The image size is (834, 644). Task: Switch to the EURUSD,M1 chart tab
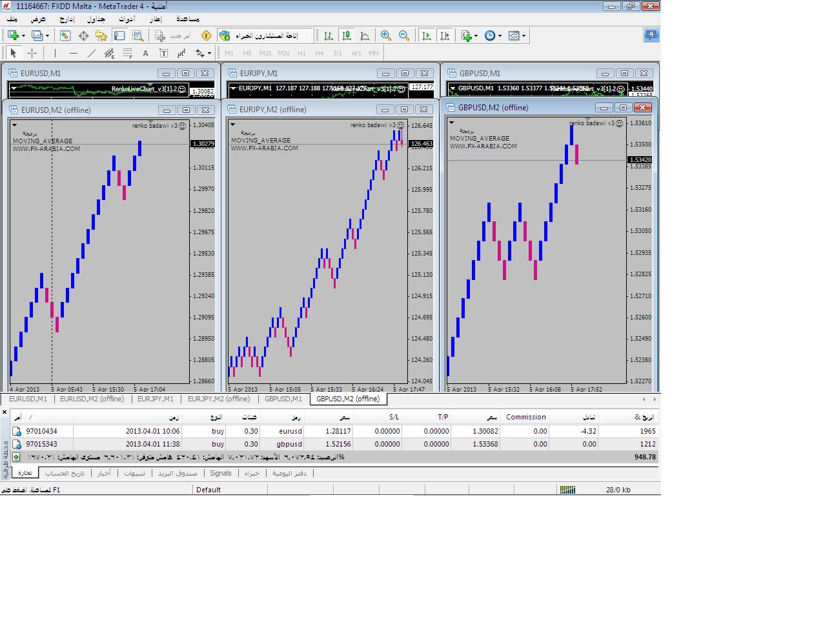tap(28, 399)
